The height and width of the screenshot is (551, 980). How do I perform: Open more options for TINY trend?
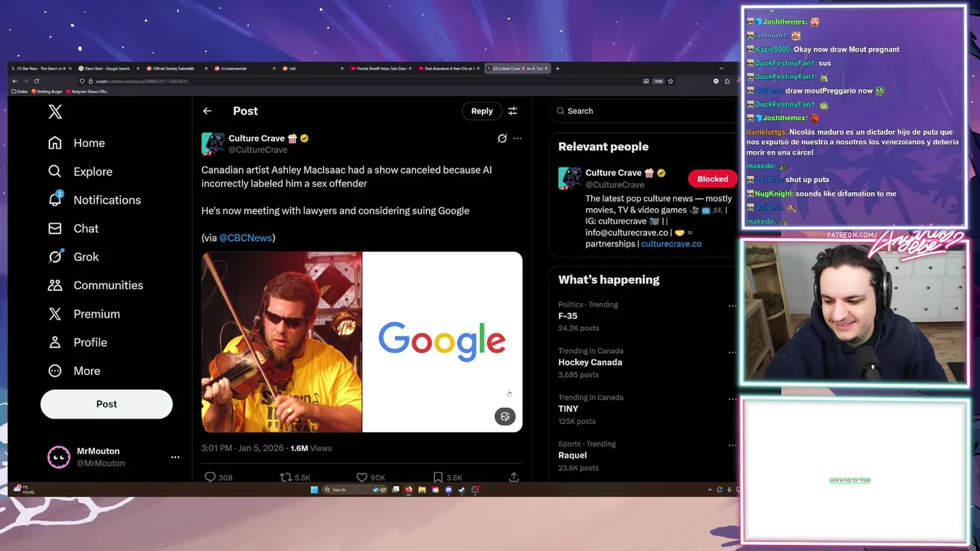732,399
